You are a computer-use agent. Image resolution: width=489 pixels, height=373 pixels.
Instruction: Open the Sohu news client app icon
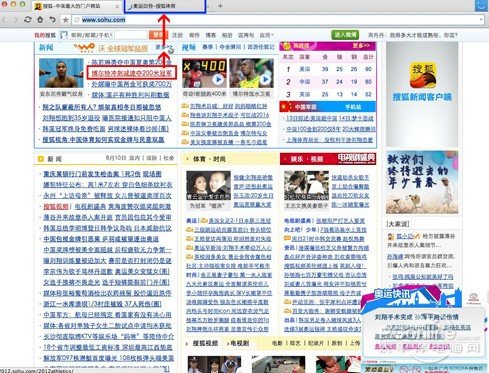(422, 76)
